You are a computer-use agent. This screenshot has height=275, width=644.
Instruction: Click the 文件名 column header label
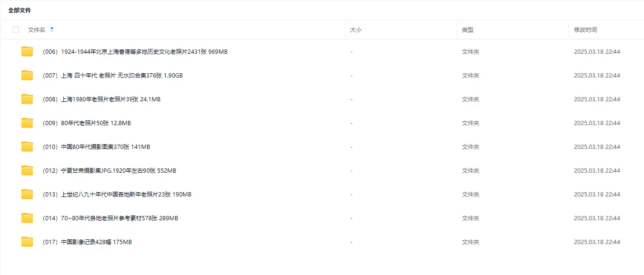36,29
